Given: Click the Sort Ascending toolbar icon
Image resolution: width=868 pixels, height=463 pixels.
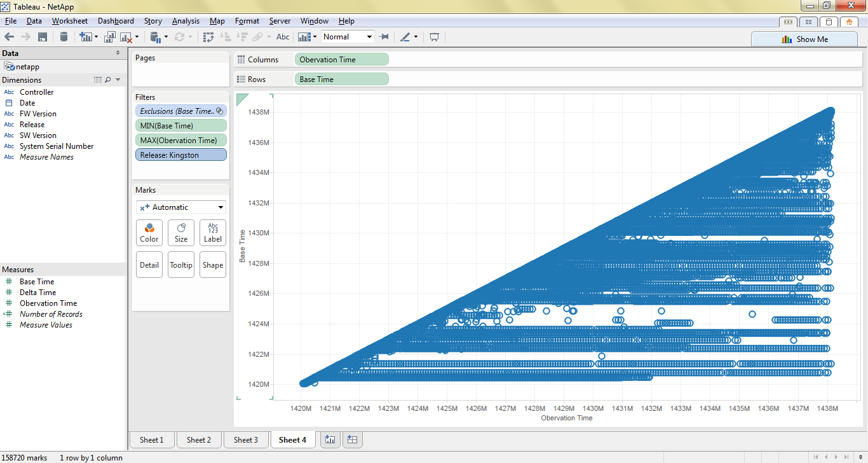Looking at the screenshot, I should coord(225,37).
